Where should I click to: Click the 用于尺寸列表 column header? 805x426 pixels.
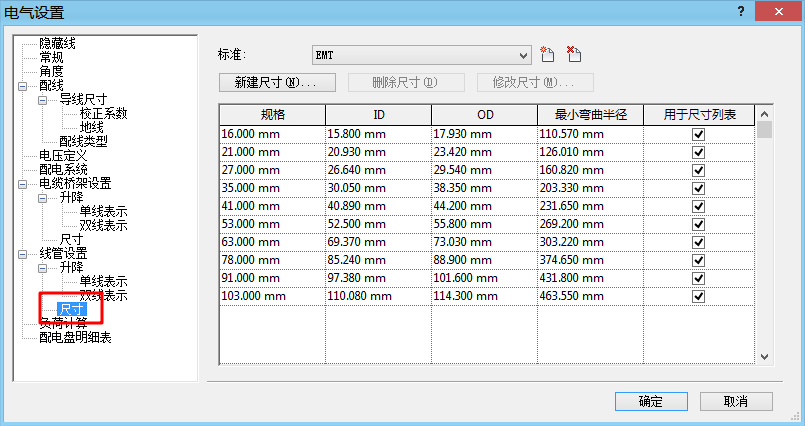pyautogui.click(x=699, y=115)
